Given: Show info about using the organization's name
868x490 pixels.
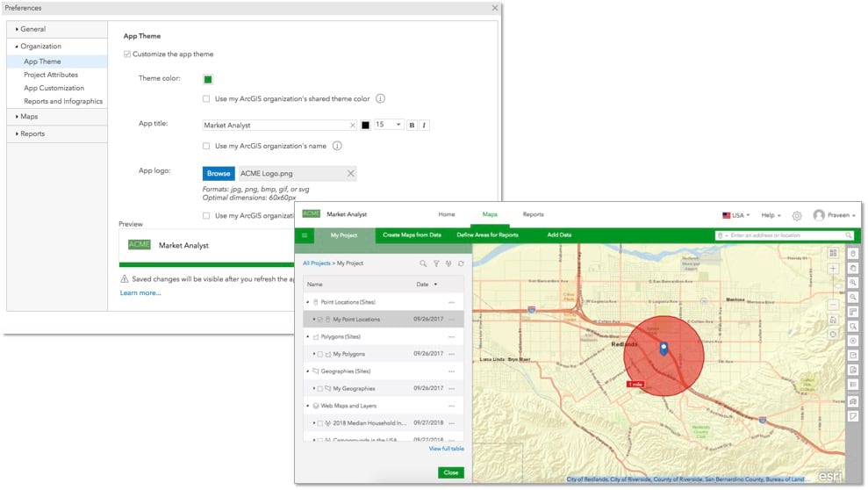Looking at the screenshot, I should click(x=337, y=146).
